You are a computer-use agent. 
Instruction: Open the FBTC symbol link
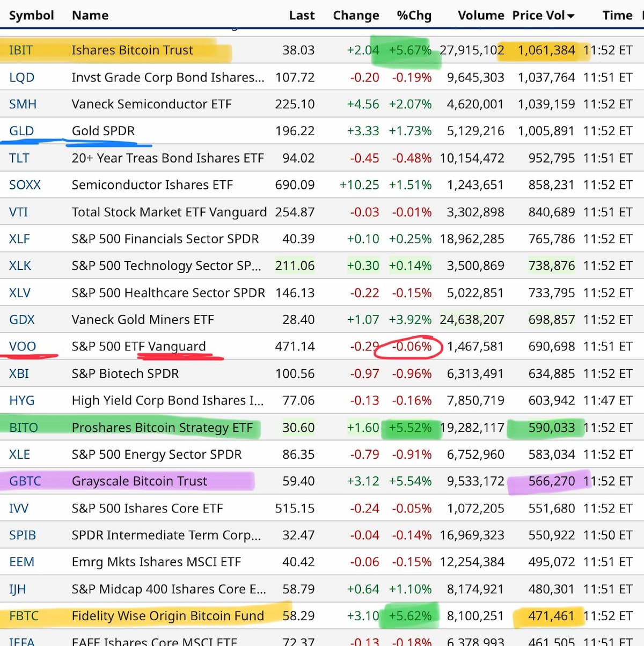point(24,616)
